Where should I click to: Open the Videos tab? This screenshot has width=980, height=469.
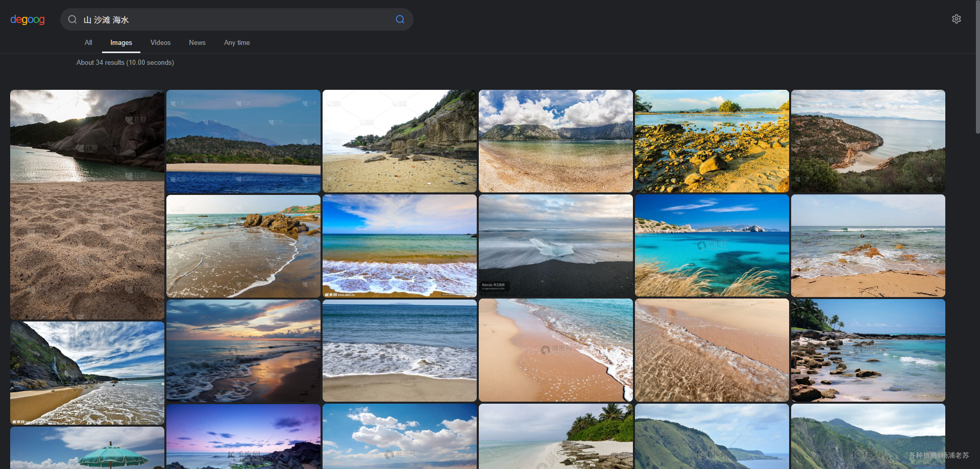[160, 43]
